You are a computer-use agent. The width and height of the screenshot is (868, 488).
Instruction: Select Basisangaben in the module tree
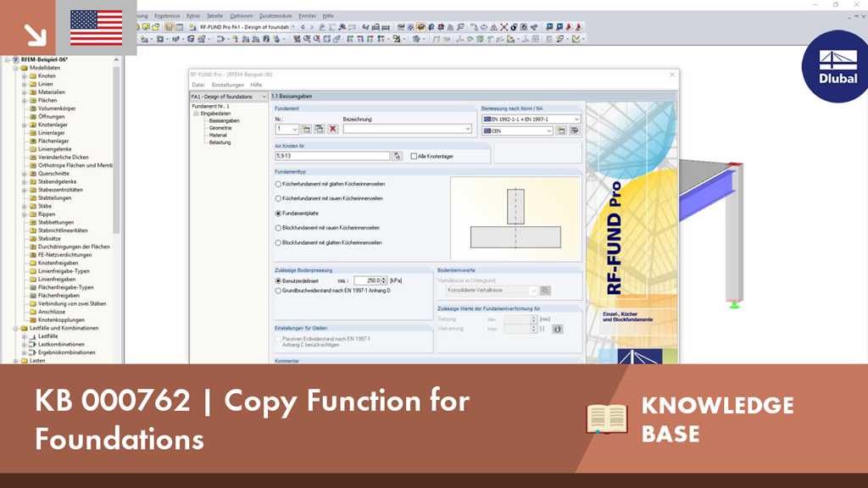coord(224,120)
